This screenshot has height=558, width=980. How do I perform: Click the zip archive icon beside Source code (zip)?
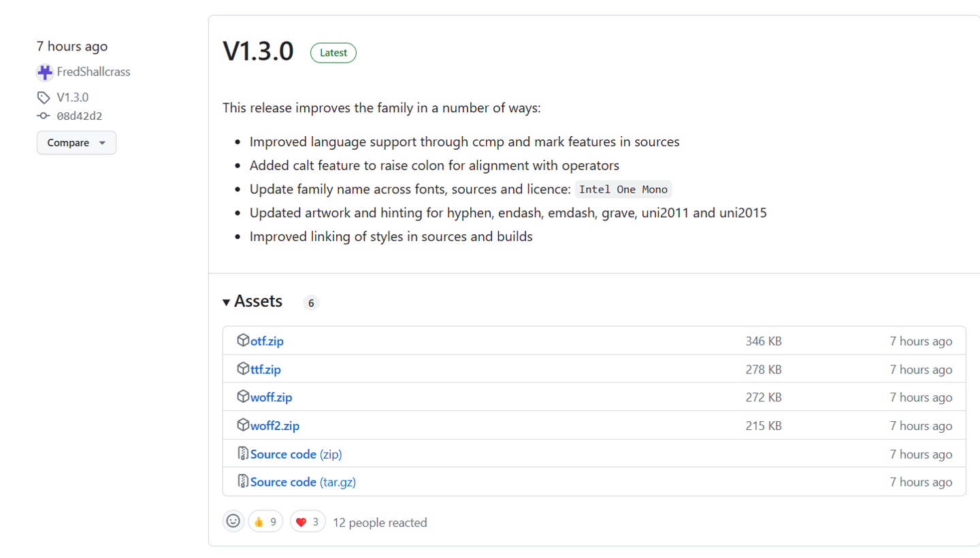[x=244, y=453]
